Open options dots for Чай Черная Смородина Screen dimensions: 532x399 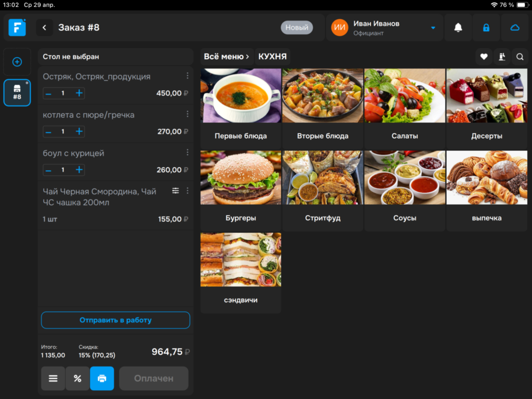187,191
